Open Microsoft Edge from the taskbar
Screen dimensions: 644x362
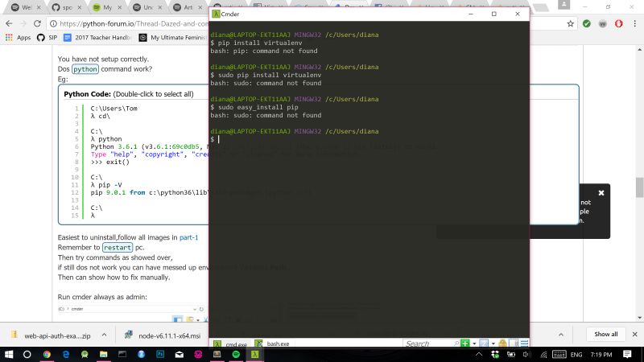66,354
